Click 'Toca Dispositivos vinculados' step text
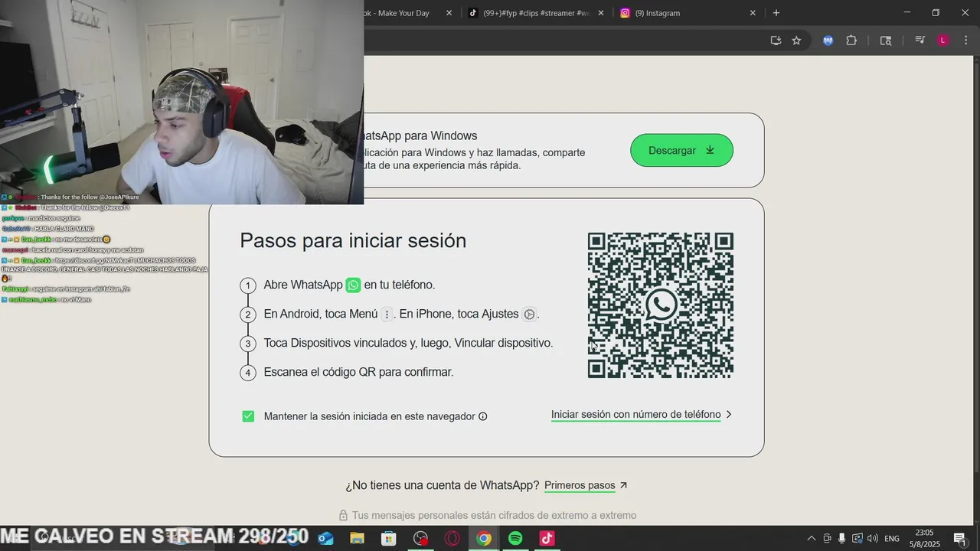The height and width of the screenshot is (551, 980). tap(408, 343)
